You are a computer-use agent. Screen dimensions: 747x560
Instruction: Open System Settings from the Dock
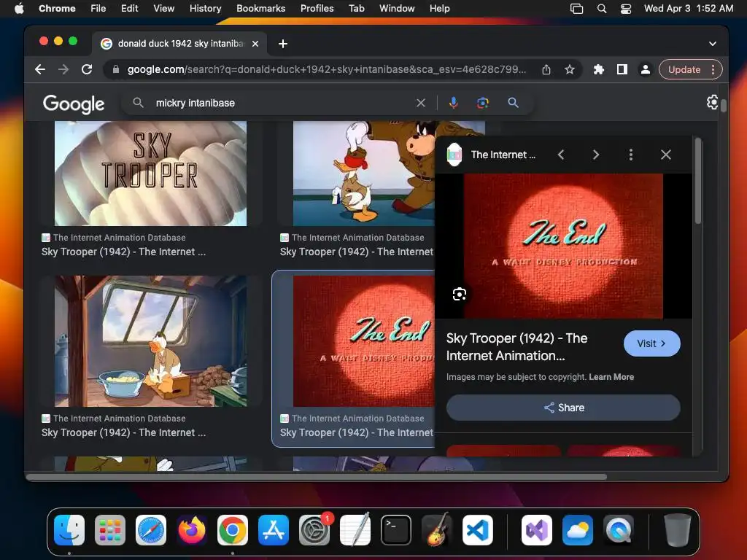coord(314,530)
